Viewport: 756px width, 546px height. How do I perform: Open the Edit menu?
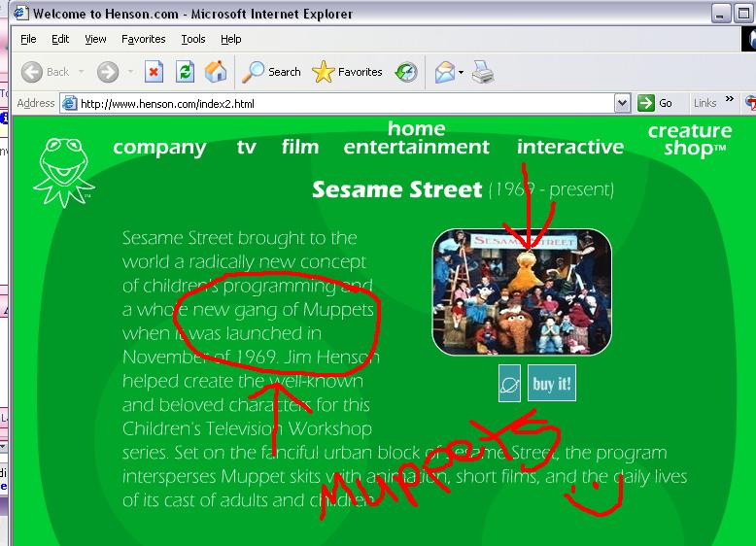click(60, 39)
